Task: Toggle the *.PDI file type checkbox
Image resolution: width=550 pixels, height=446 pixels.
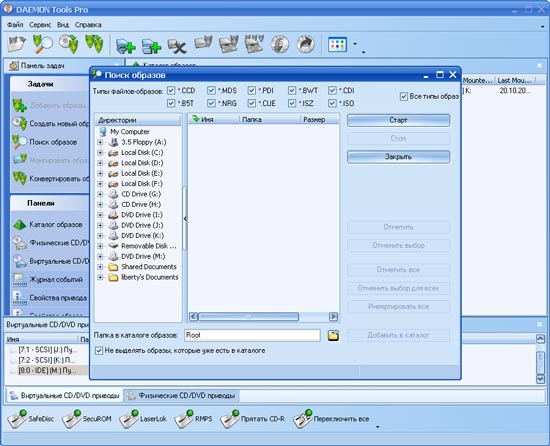Action: point(251,90)
